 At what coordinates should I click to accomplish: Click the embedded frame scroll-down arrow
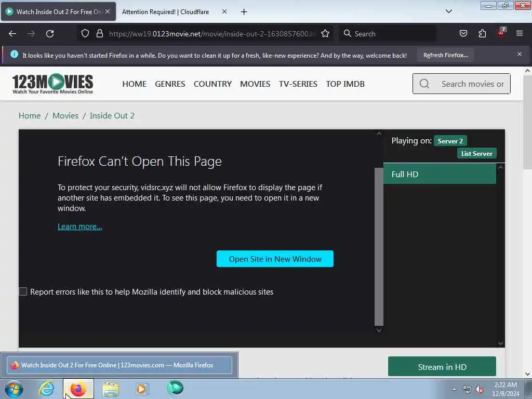click(379, 330)
